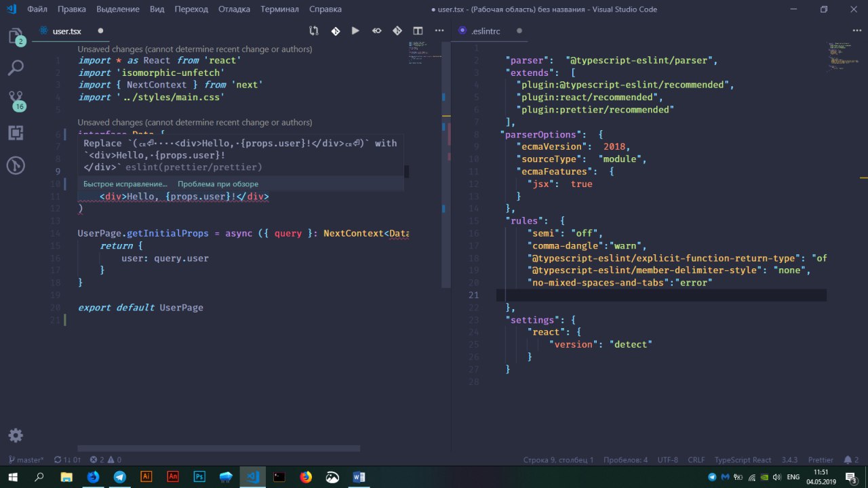
Task: Click the compare changes icon in editor toolbar
Action: (314, 30)
